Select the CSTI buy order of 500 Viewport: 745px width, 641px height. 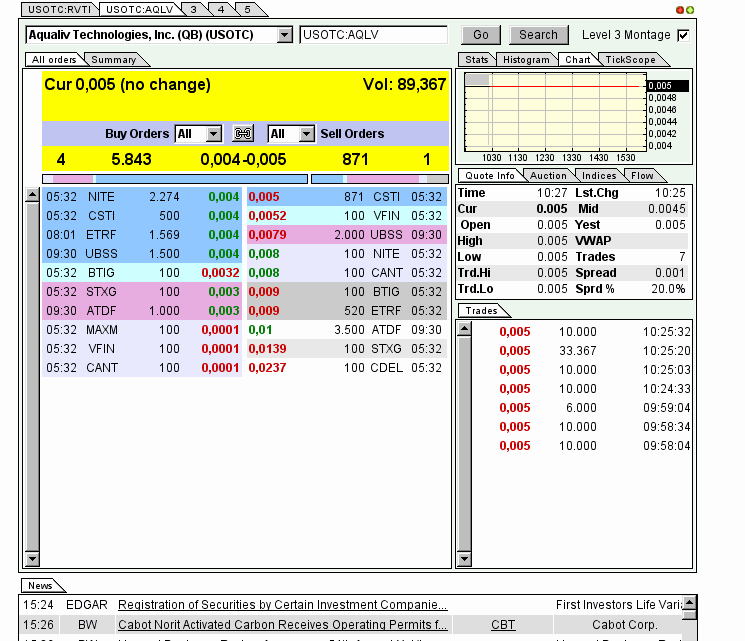[142, 216]
